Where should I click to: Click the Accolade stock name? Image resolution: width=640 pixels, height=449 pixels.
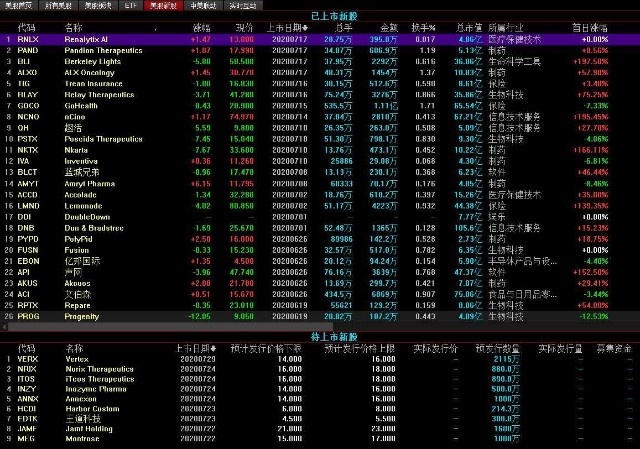tap(80, 195)
